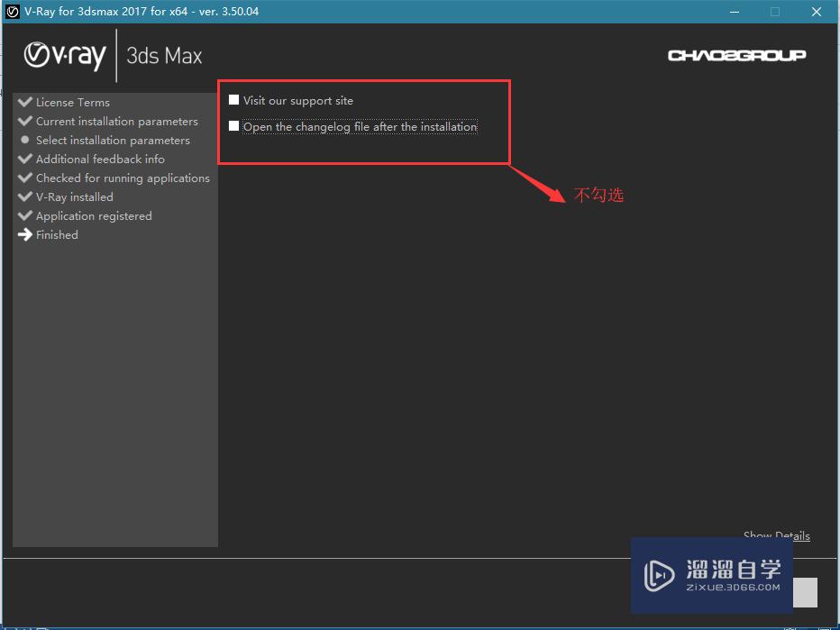Select the "License Terms" step

[73, 103]
